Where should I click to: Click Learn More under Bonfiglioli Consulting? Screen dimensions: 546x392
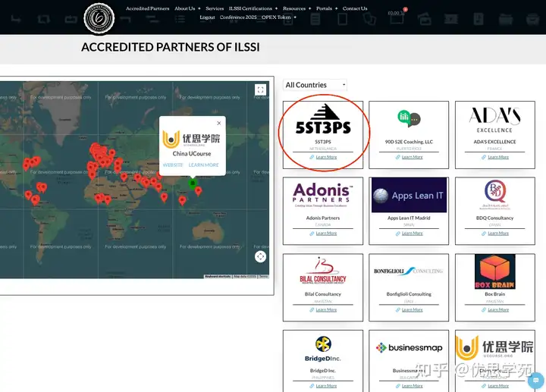pyautogui.click(x=413, y=309)
